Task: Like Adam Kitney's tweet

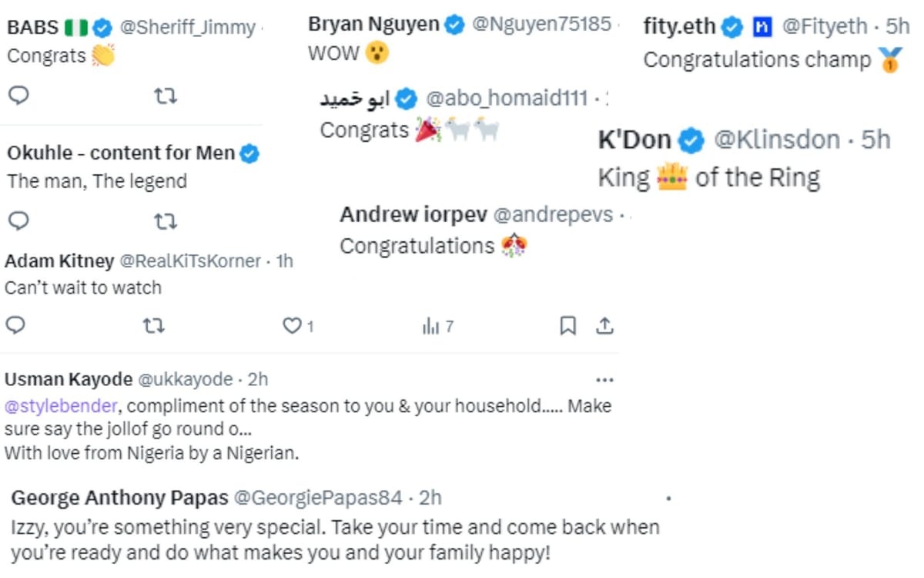Action: tap(291, 326)
